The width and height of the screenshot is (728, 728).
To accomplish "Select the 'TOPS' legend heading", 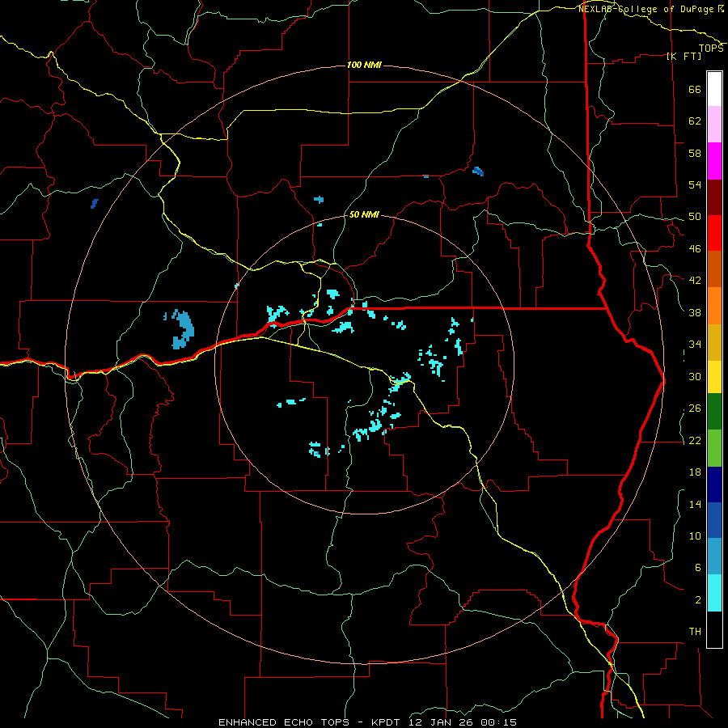I will [711, 49].
